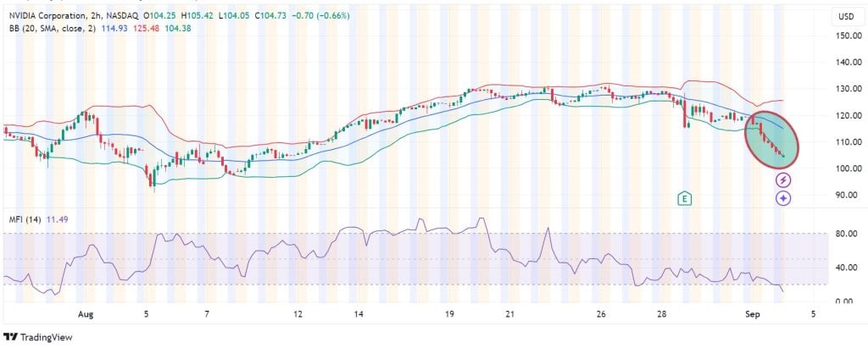Select the MFI (14) indicator label

coord(23,219)
